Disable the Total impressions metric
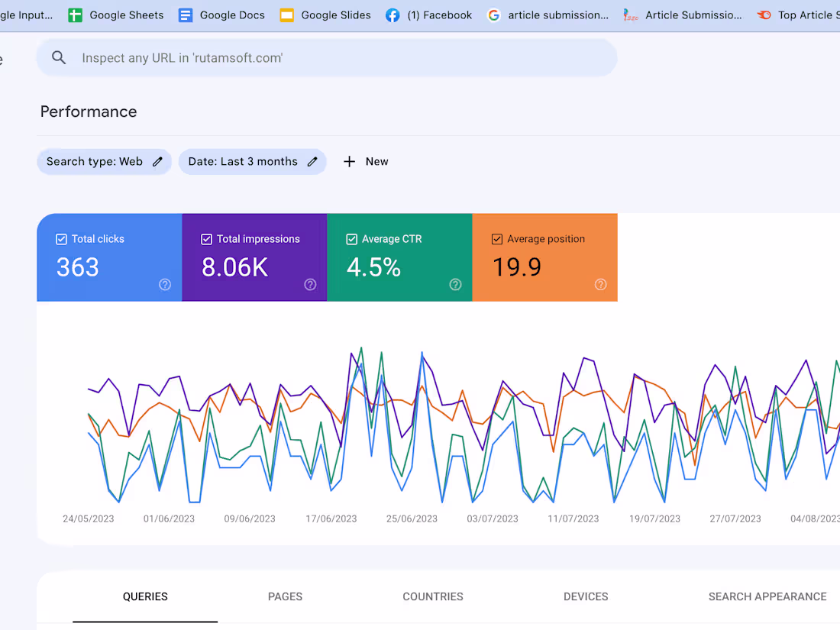The image size is (840, 630). (x=206, y=239)
